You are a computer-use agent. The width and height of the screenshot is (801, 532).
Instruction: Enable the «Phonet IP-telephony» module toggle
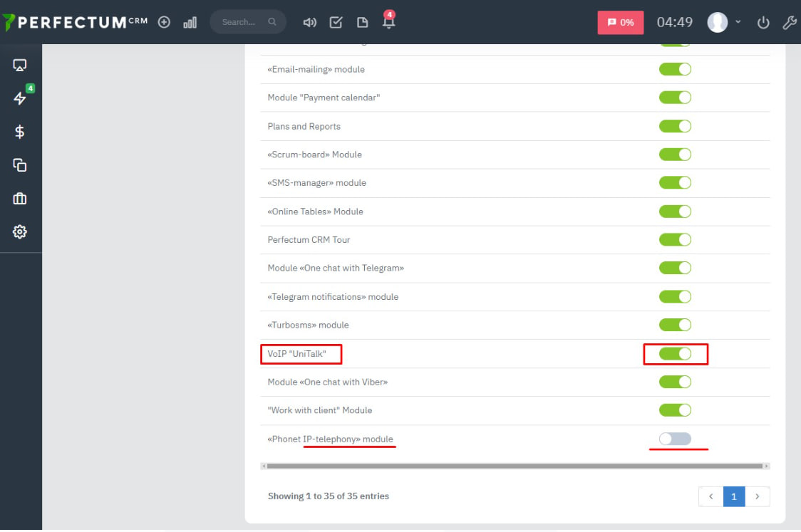click(x=675, y=439)
